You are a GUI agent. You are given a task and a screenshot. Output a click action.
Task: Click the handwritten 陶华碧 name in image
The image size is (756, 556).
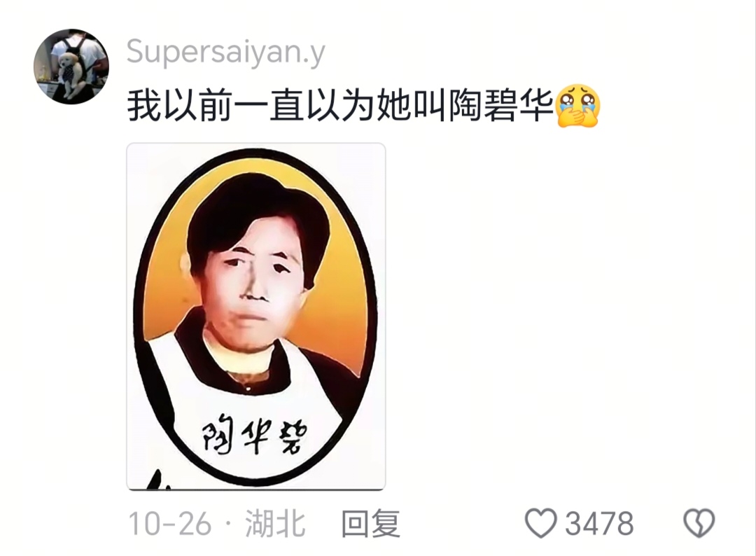click(253, 434)
